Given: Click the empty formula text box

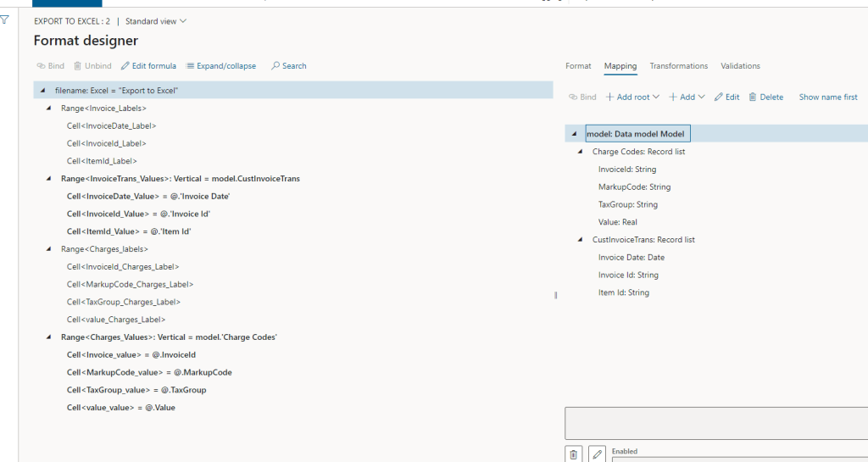Looking at the screenshot, I should click(716, 422).
